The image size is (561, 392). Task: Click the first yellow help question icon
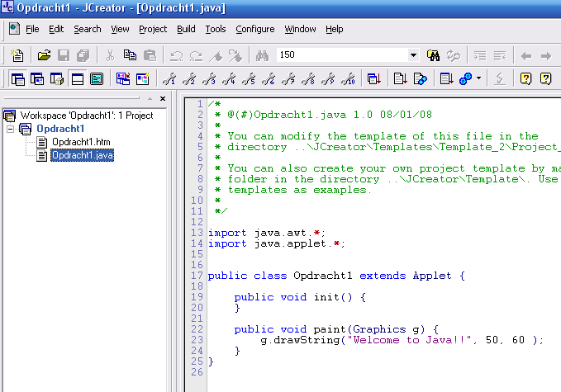click(x=525, y=78)
